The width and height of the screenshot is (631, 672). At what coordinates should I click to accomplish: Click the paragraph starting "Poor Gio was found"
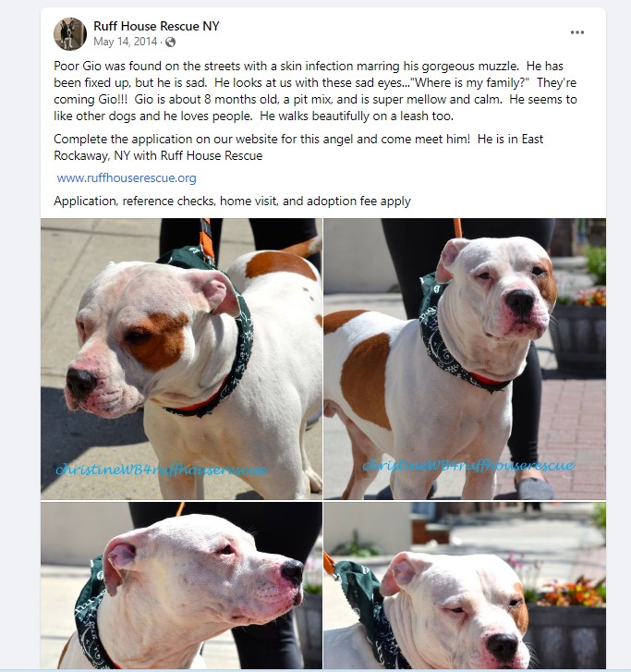(315, 91)
